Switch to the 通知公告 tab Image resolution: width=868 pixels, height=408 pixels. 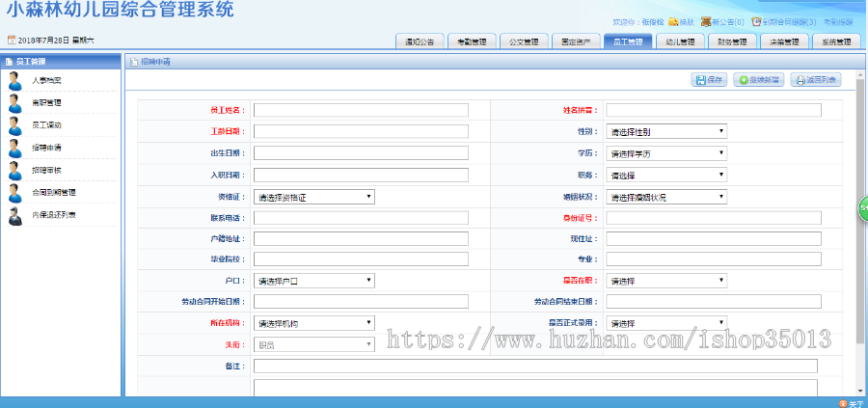(420, 42)
